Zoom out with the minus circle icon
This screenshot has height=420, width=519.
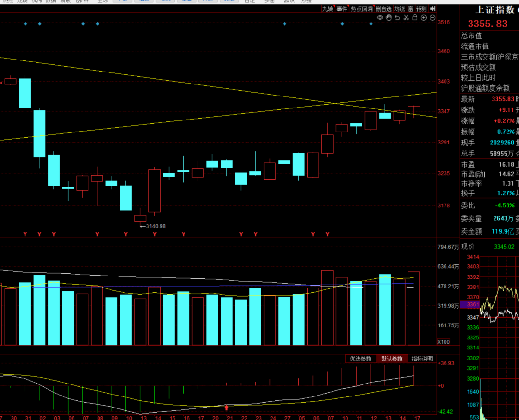pos(432,18)
